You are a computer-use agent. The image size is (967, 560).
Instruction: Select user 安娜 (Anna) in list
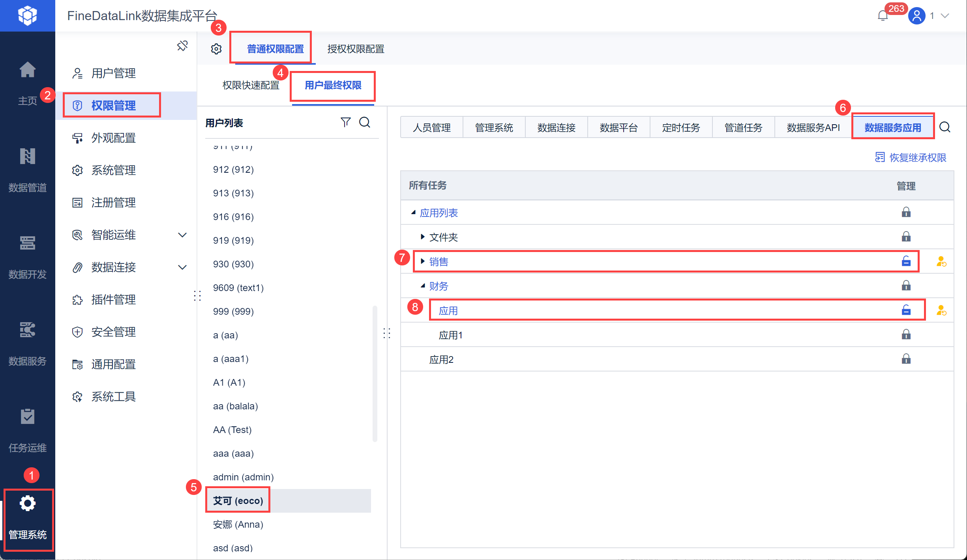238,524
